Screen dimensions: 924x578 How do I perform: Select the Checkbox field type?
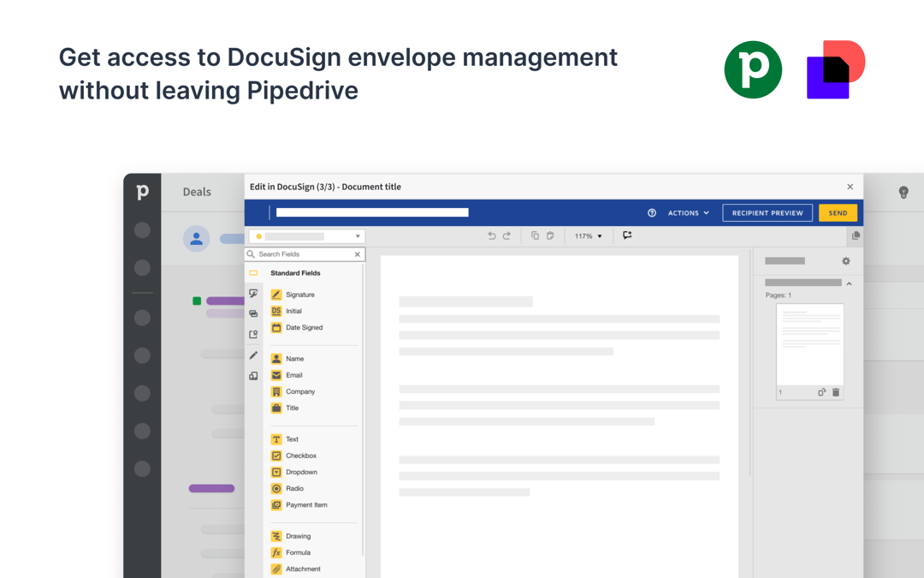click(299, 456)
